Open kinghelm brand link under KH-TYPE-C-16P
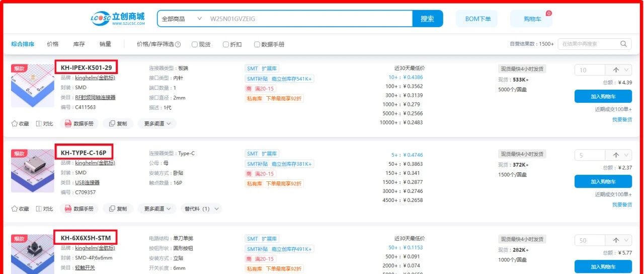 [x=95, y=163]
